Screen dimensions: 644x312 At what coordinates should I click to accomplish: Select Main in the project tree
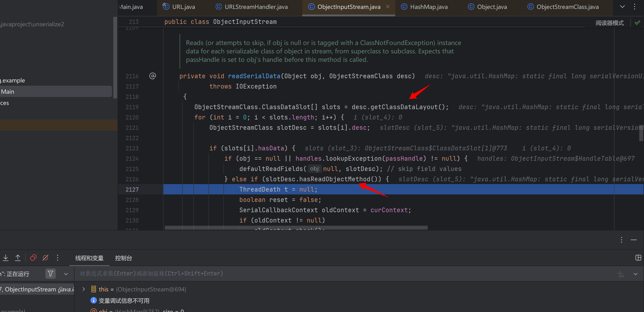pos(7,92)
